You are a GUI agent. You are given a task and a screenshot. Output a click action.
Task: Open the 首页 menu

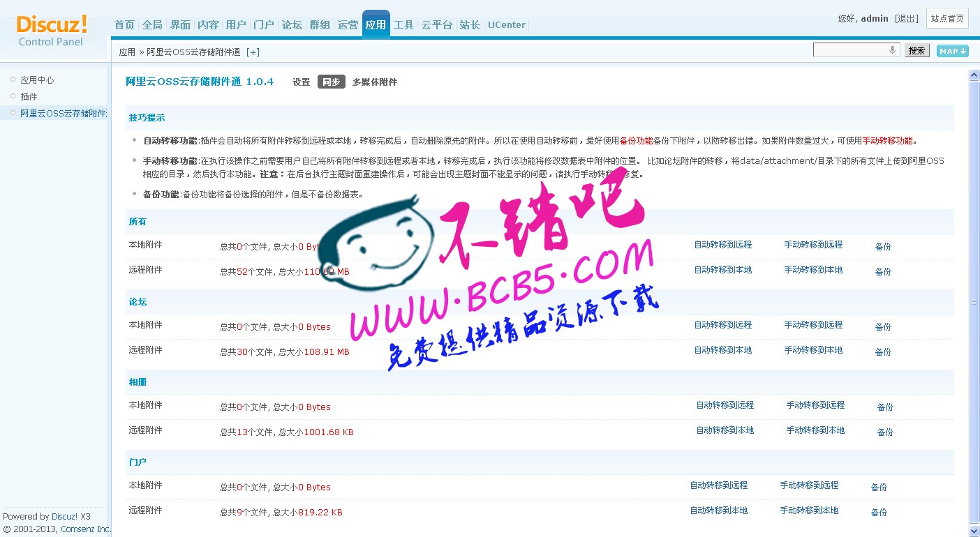[x=124, y=24]
